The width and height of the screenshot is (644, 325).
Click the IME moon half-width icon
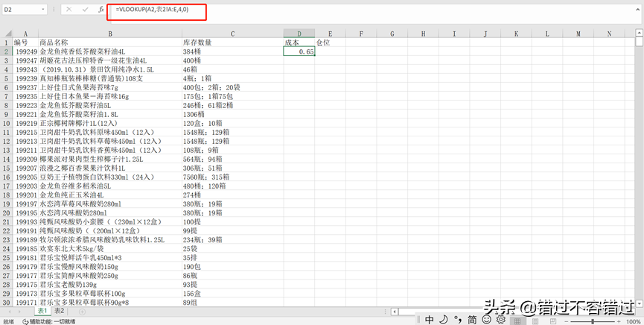444,319
